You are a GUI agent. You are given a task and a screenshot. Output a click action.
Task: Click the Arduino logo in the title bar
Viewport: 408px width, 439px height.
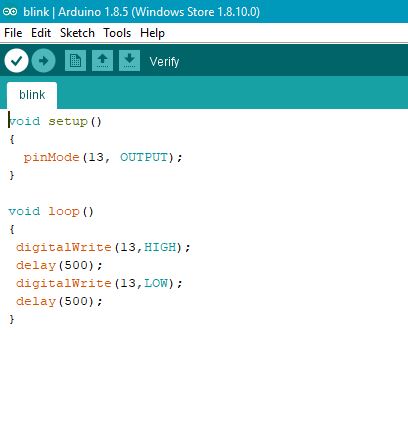click(x=10, y=12)
